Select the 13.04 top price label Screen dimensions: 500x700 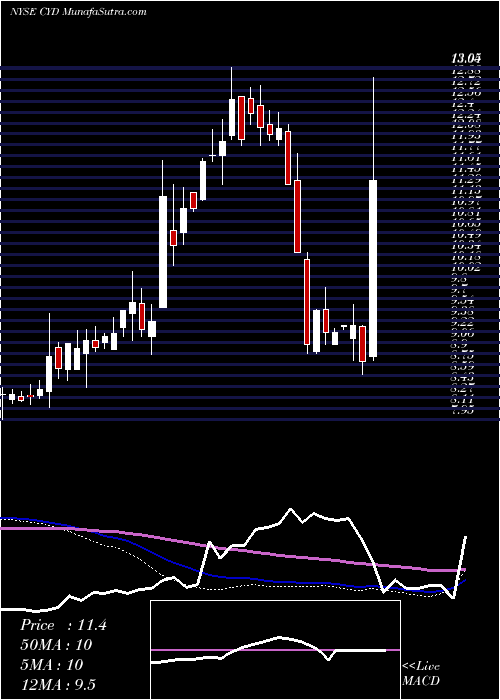point(466,58)
